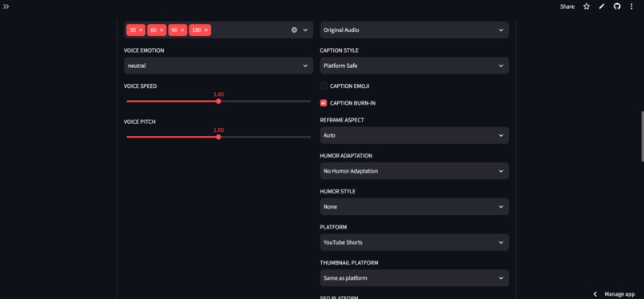
Task: Open the Caption Style dropdown
Action: pyautogui.click(x=414, y=66)
